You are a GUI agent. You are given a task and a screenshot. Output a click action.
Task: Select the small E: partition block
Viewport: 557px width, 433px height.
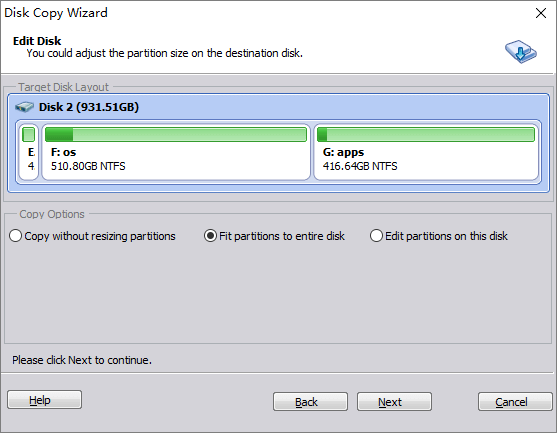click(x=28, y=152)
